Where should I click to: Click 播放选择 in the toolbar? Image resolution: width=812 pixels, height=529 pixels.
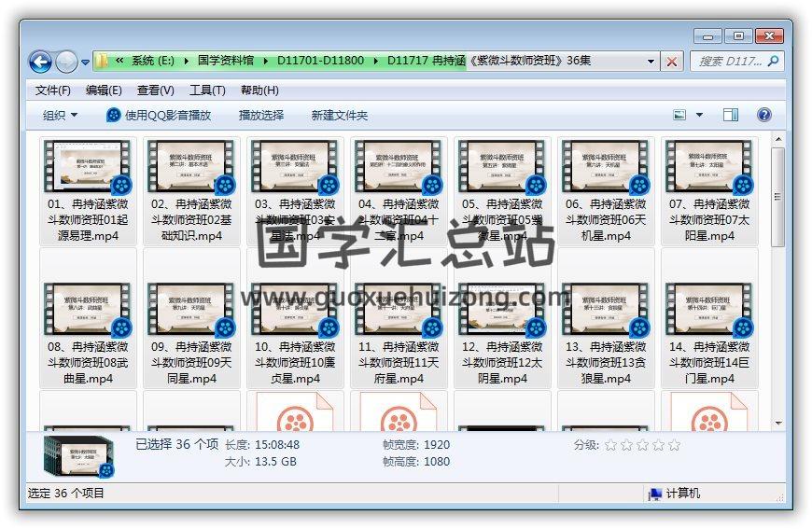pyautogui.click(x=261, y=115)
